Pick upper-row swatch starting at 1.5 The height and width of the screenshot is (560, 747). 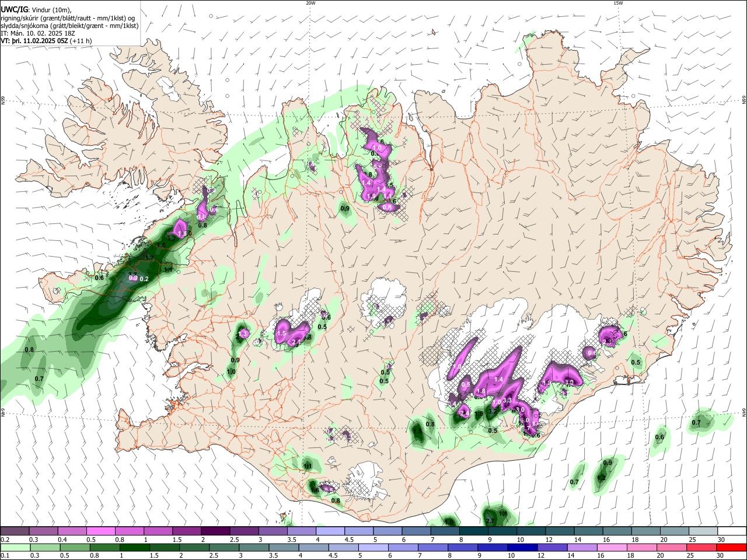click(x=187, y=531)
